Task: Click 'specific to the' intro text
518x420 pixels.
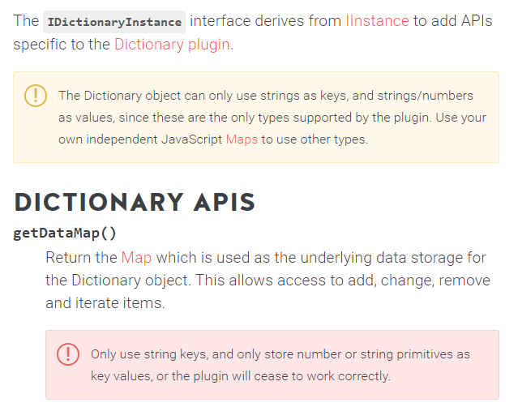Action: [x=62, y=45]
